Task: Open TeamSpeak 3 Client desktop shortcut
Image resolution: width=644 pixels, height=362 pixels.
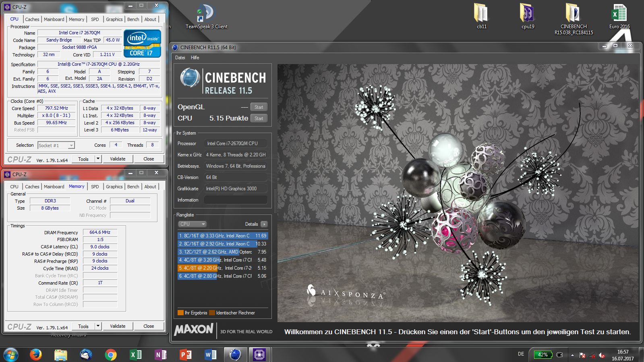Action: click(x=206, y=17)
